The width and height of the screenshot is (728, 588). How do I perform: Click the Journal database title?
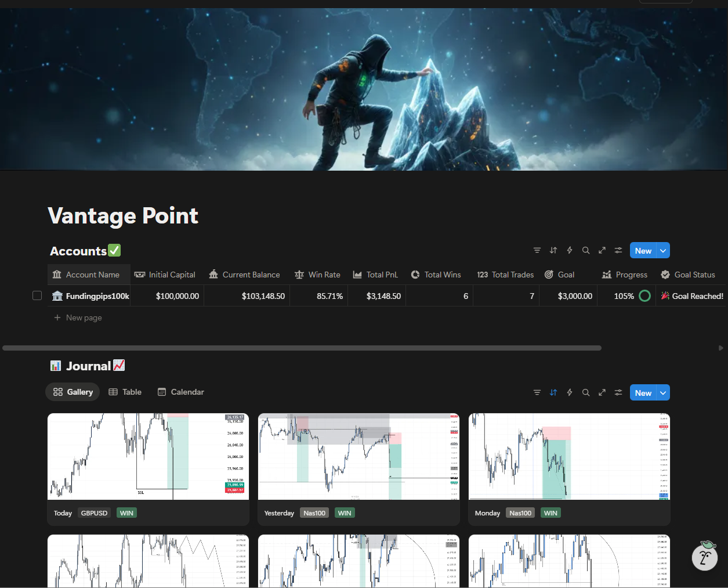coord(88,366)
